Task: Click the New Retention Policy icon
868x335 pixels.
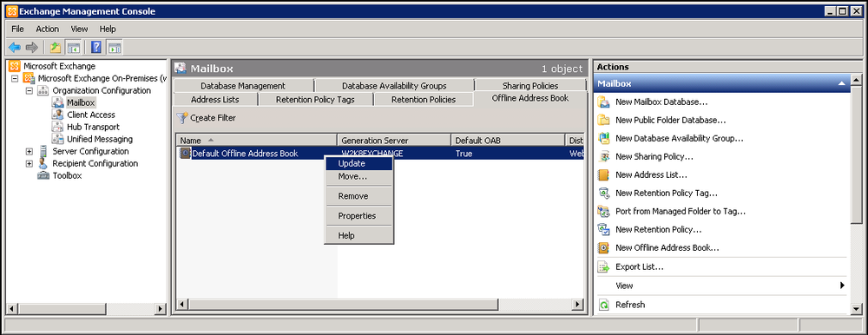Action: (x=604, y=229)
